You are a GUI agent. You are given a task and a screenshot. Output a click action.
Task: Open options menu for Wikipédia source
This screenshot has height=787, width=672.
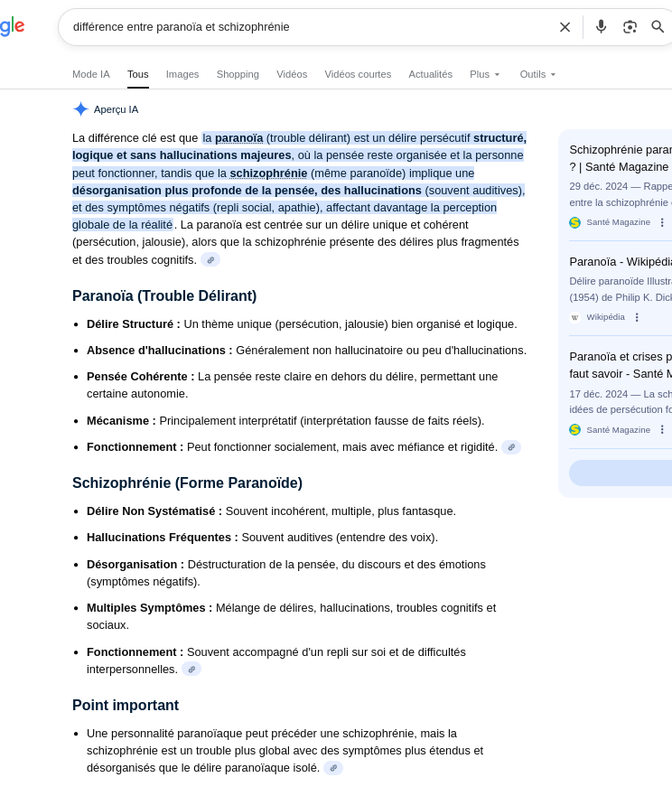pos(637,317)
